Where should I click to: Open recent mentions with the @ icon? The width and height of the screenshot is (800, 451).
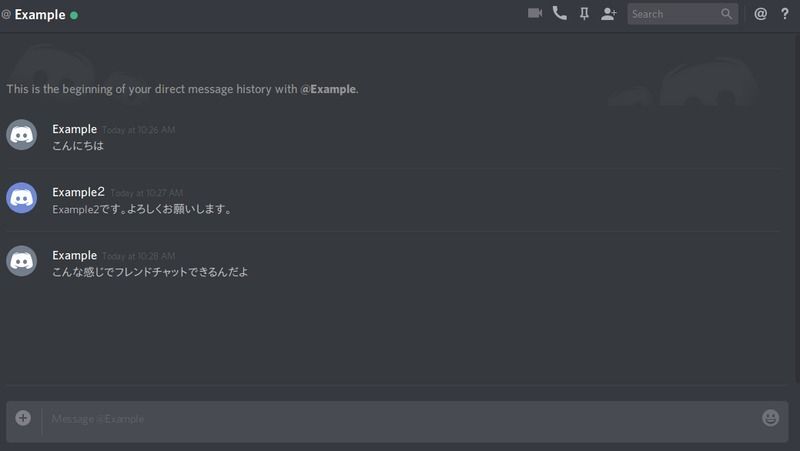pos(760,14)
